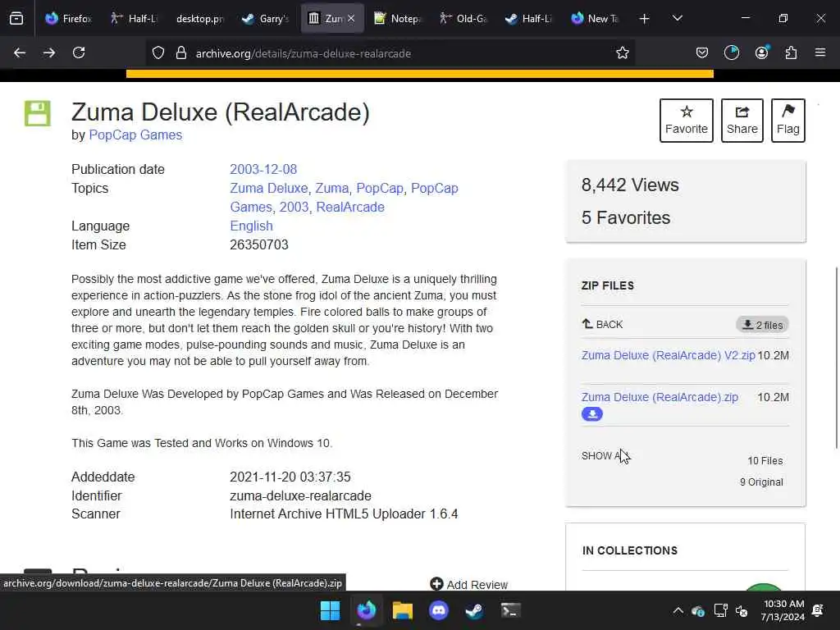Switch to the Garry's tab
Screen dimensions: 840x630
pos(265,19)
